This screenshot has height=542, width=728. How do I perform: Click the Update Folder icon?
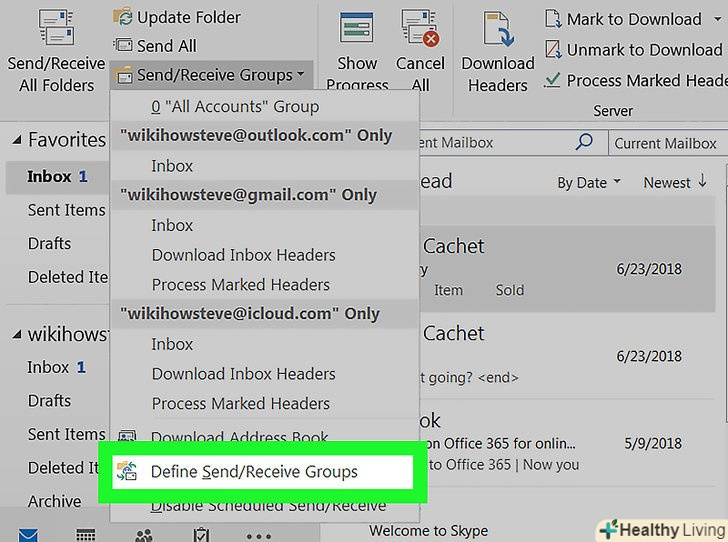click(x=123, y=17)
